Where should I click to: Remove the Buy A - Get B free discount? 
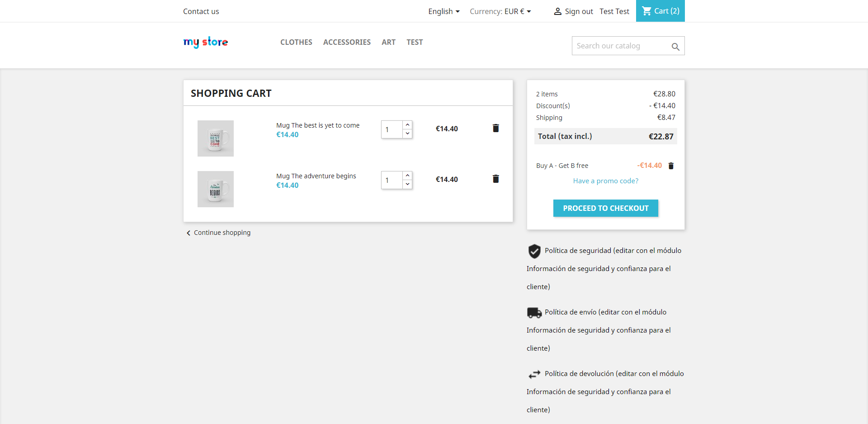671,166
